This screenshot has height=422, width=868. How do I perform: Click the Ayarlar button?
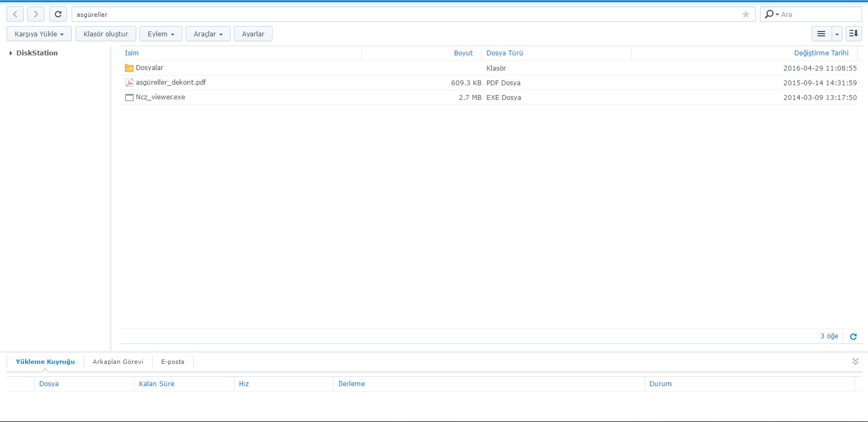(x=253, y=34)
